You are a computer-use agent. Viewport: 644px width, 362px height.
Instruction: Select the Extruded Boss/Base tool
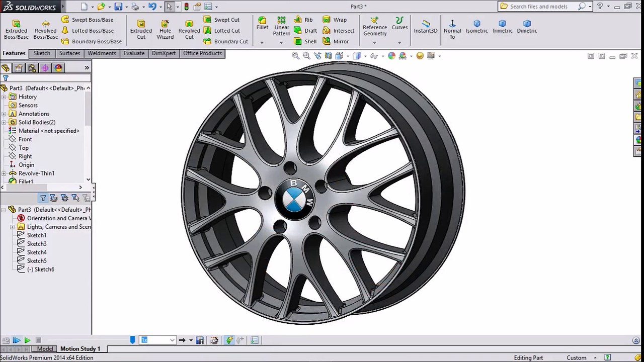point(16,30)
